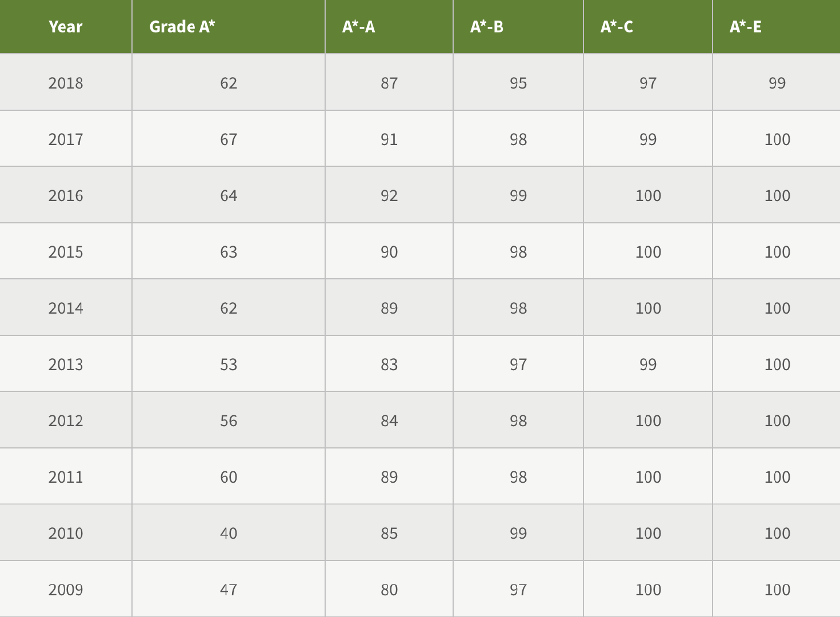Click A*-C value 97 for 2018

click(x=648, y=83)
